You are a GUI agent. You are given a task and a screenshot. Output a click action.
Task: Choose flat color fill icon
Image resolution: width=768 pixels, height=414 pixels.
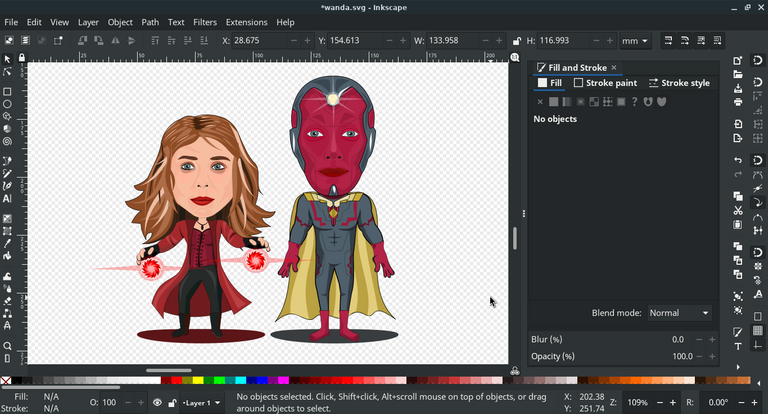tap(553, 101)
